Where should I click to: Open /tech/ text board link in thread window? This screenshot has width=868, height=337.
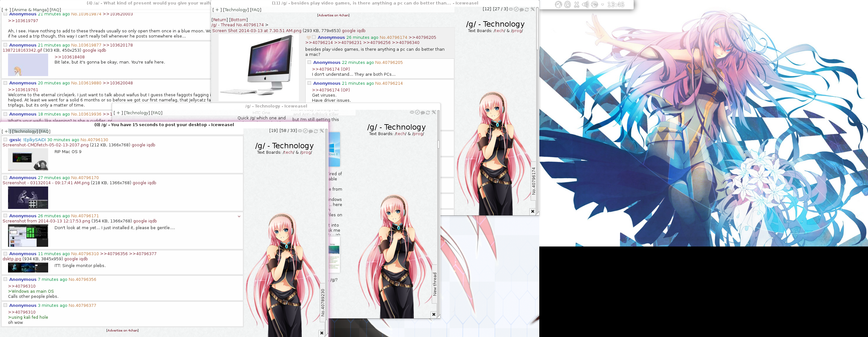499,31
